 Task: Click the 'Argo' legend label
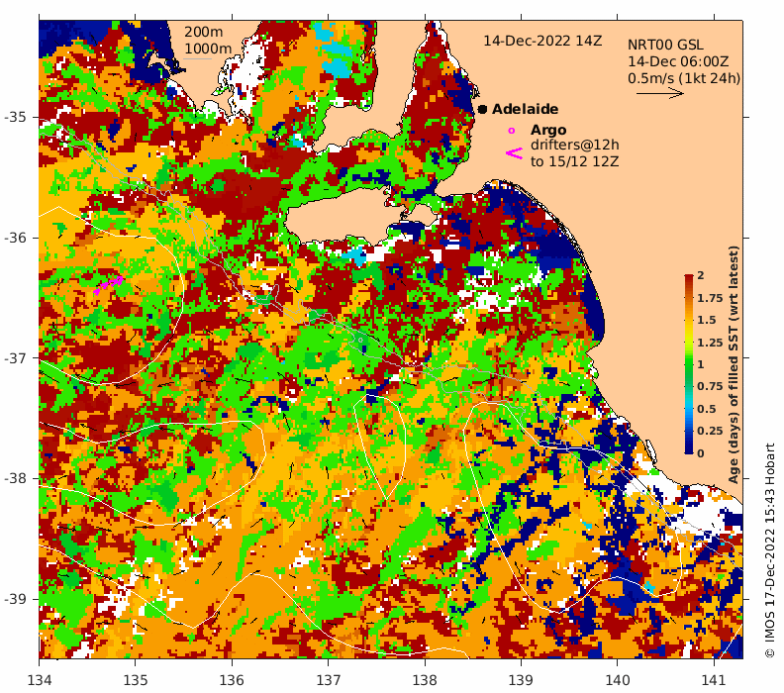click(548, 130)
